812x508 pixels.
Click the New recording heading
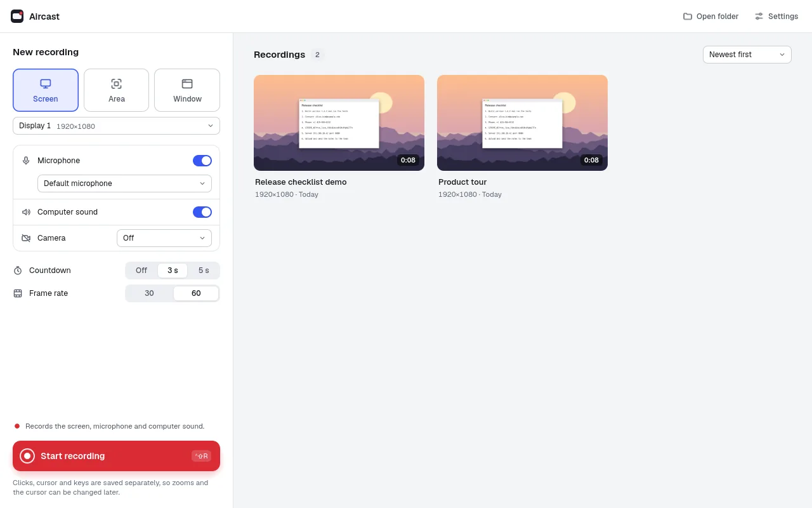coord(46,52)
